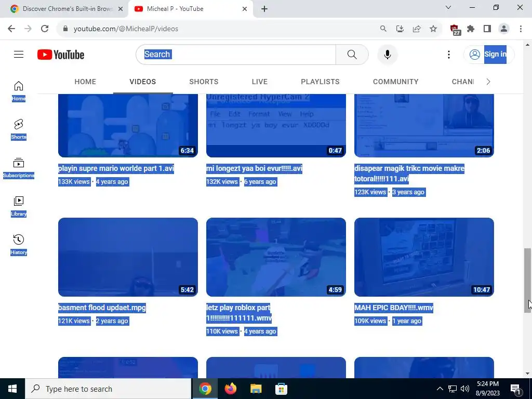Open the Extensions puzzle icon
532x399 pixels.
point(471,29)
